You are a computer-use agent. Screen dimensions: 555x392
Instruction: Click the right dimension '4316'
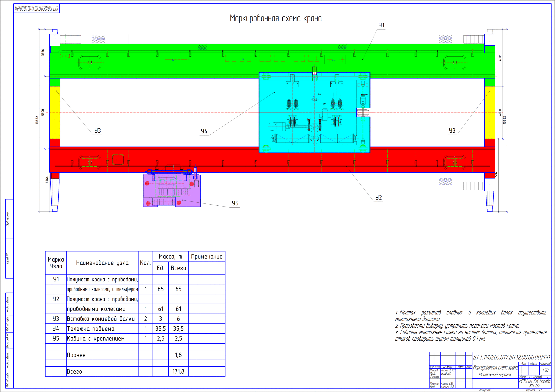pos(500,58)
